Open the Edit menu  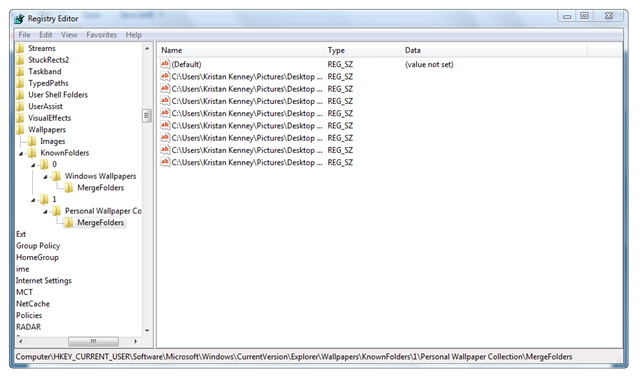[45, 35]
